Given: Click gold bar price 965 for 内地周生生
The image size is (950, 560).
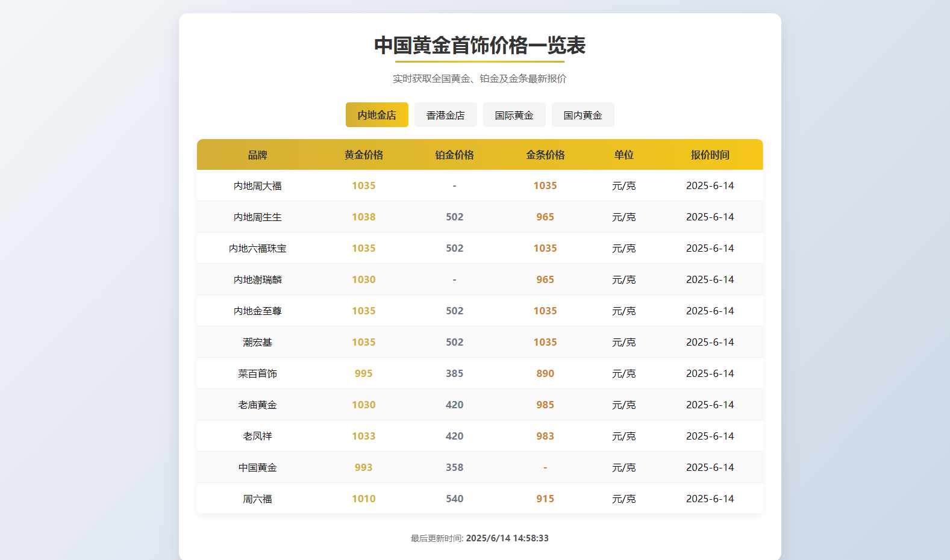Looking at the screenshot, I should pyautogui.click(x=545, y=217).
